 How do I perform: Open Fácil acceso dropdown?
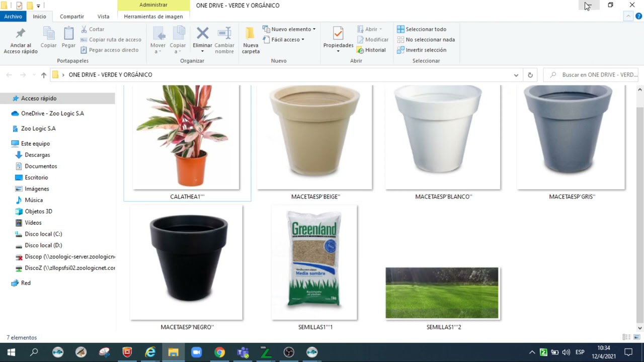tap(283, 40)
